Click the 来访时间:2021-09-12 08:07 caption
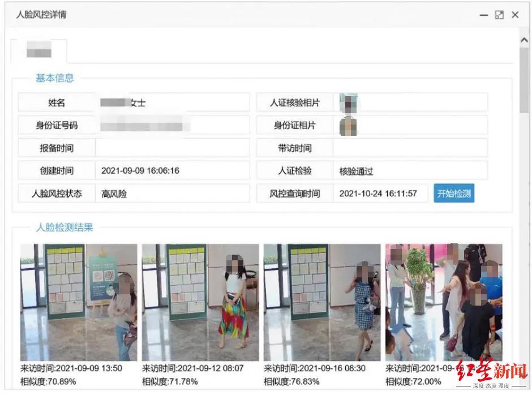Viewport: 532px width, 395px height. [x=193, y=368]
